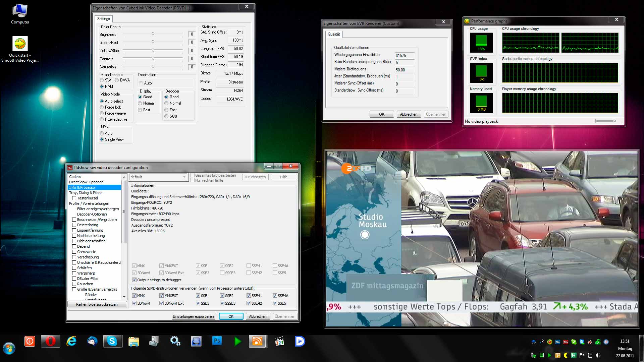Click the Skype taskbar icon
Viewport: 644px width, 362px height.
coord(112,341)
